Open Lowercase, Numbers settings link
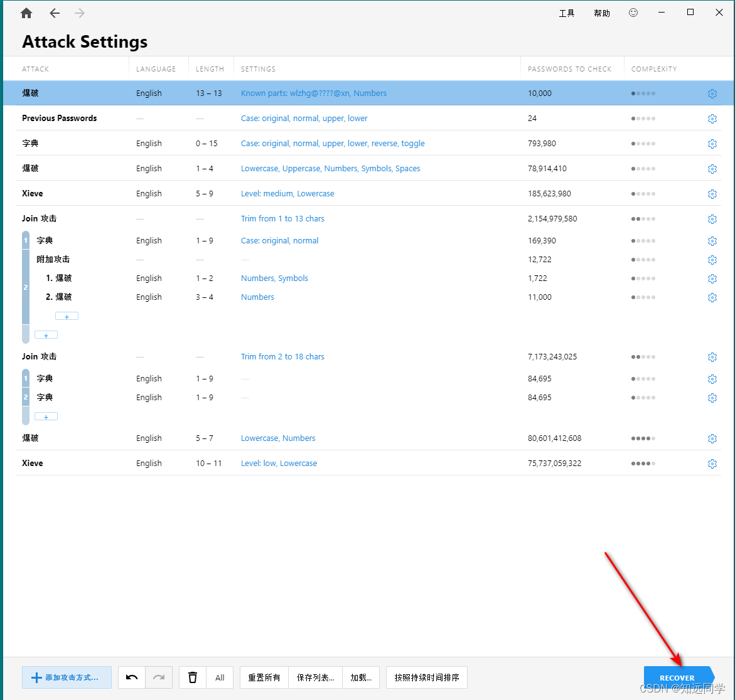 pyautogui.click(x=278, y=438)
